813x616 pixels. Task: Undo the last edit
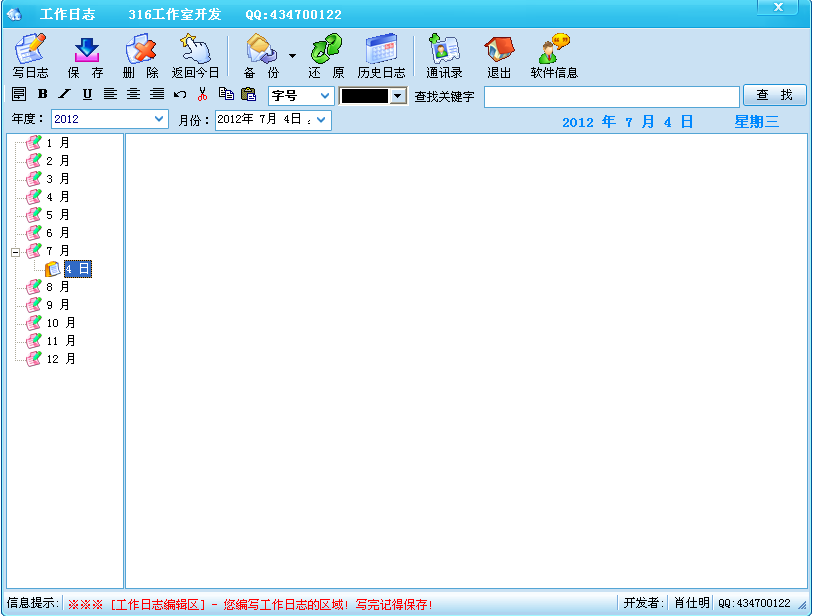click(x=180, y=94)
